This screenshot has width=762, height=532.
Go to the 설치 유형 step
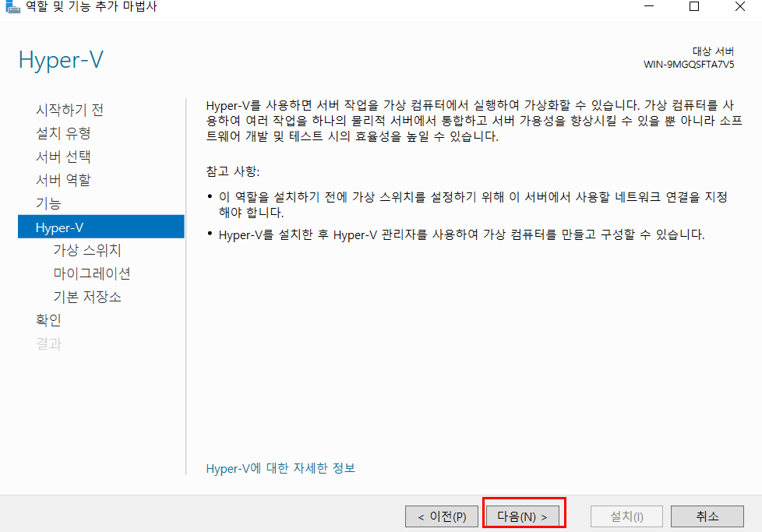click(63, 133)
